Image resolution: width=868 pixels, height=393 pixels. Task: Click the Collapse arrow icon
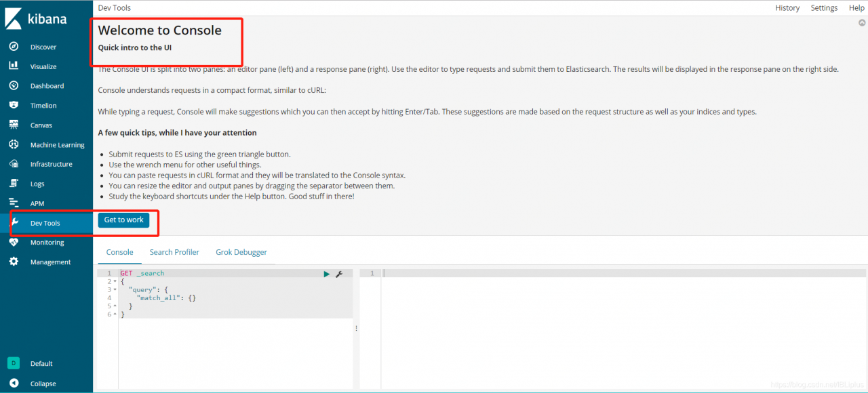[14, 384]
